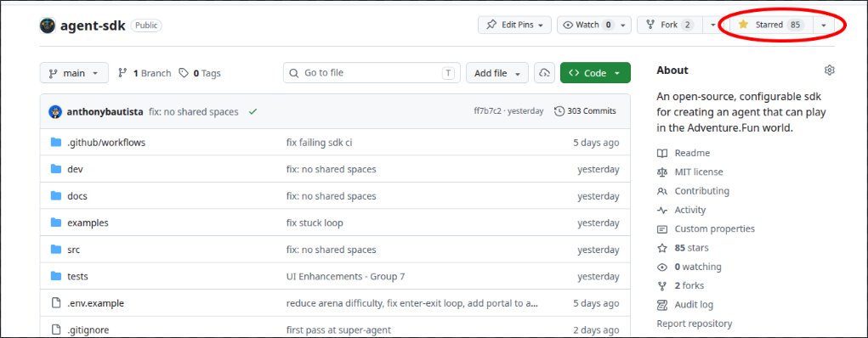Image resolution: width=868 pixels, height=338 pixels.
Task: Click the green commit status checkmark
Action: pyautogui.click(x=253, y=112)
